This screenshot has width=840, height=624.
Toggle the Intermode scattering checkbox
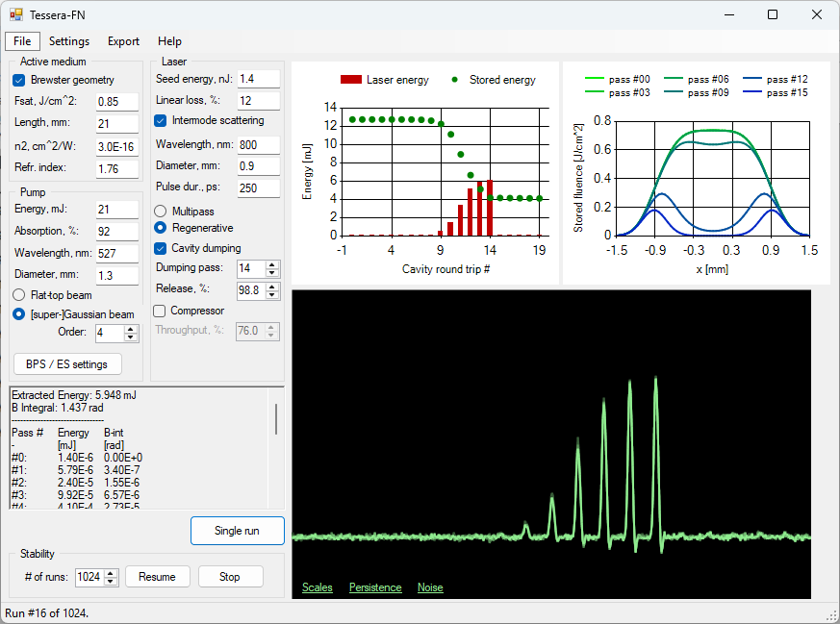[160, 121]
